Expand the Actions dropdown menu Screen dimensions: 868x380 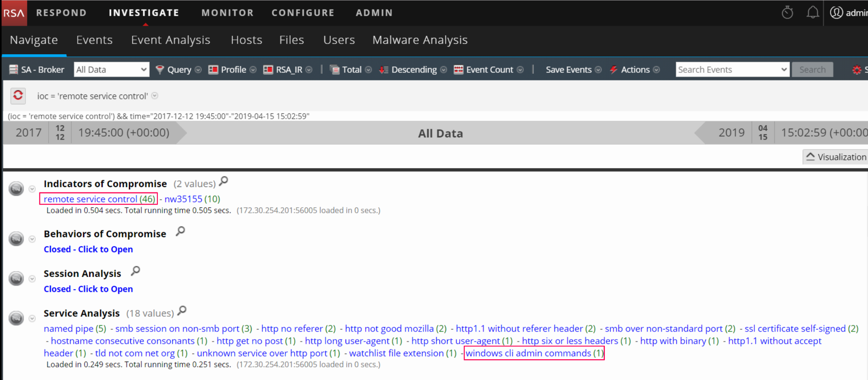(635, 70)
